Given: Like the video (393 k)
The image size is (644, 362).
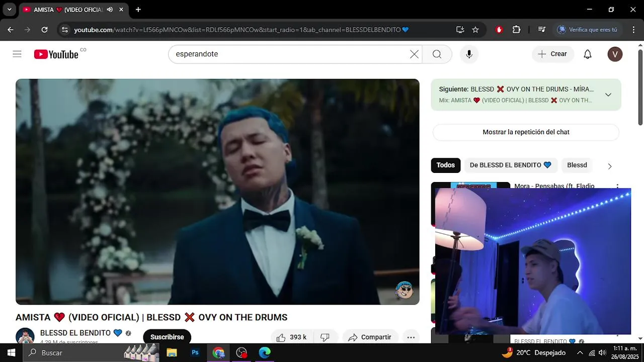Looking at the screenshot, I should pyautogui.click(x=292, y=337).
